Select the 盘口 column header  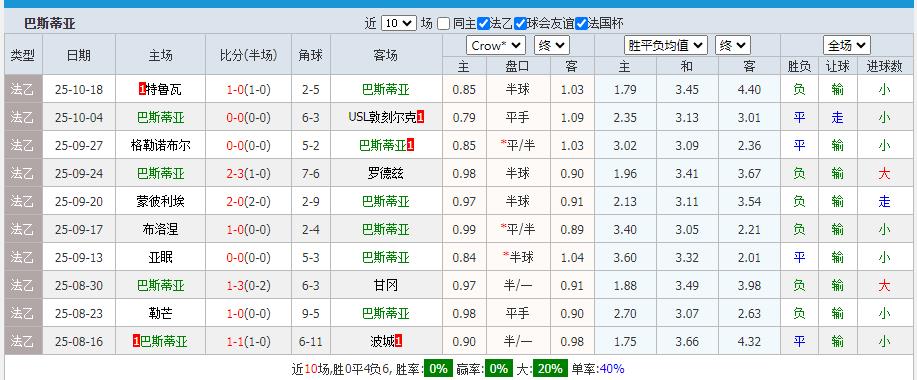[518, 66]
